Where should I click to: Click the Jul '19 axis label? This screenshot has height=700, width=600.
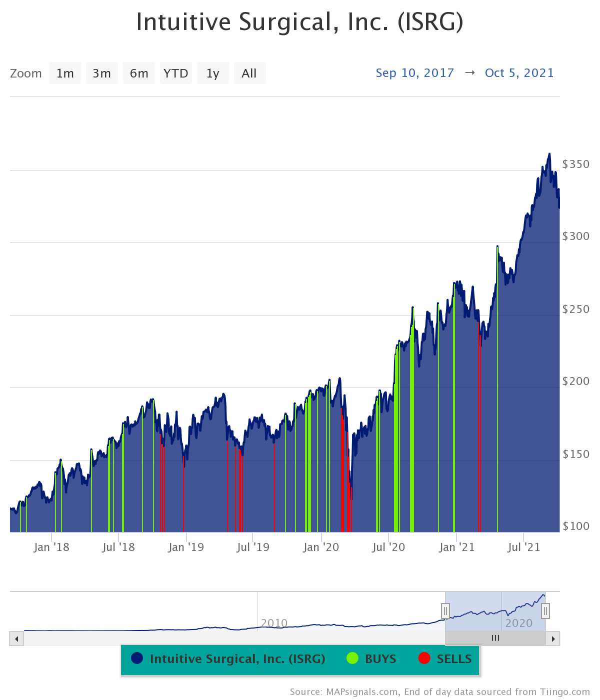pyautogui.click(x=253, y=547)
